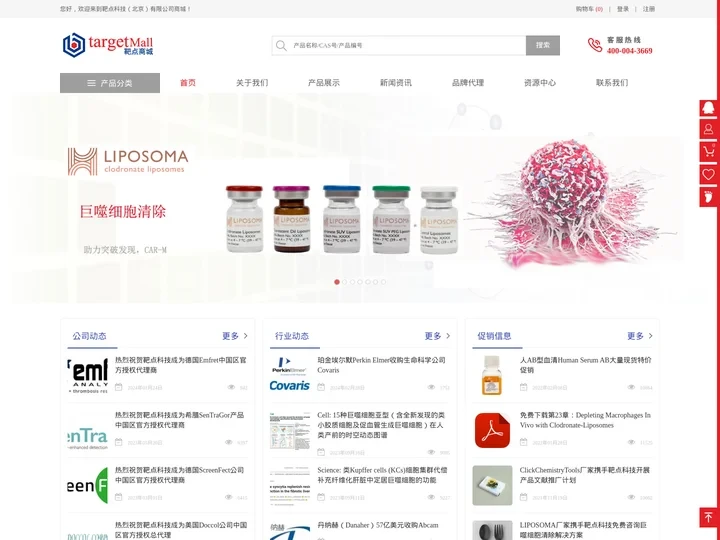The height and width of the screenshot is (540, 720).
Task: Open 新闻资讯 nav item
Action: click(x=396, y=83)
